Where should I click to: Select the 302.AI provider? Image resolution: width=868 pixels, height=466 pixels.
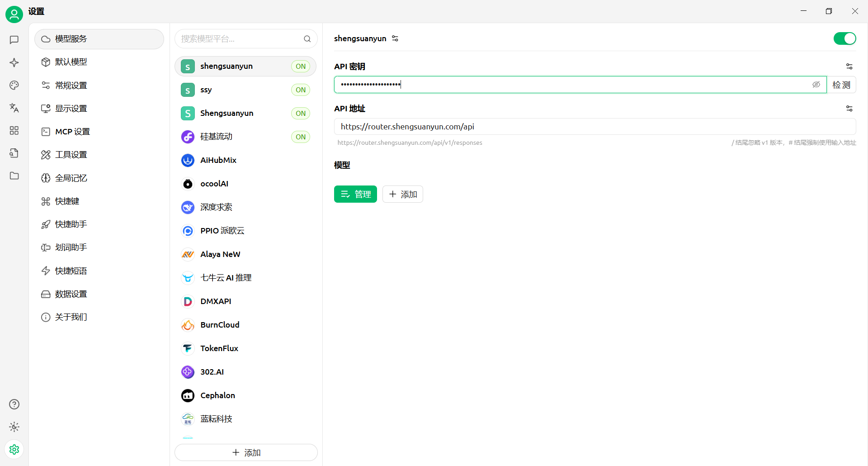[245, 372]
